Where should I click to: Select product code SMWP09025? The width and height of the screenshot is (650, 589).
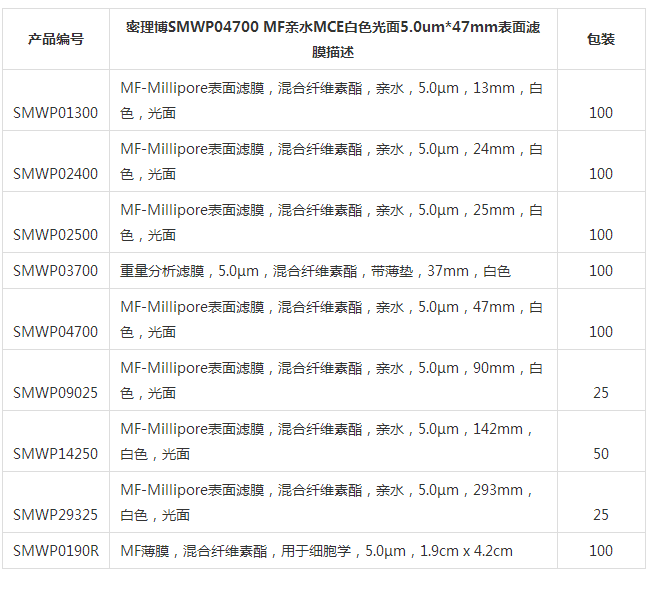click(56, 393)
